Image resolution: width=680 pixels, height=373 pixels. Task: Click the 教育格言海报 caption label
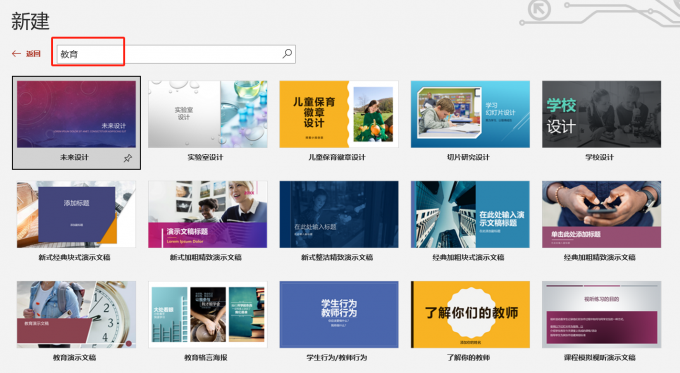click(206, 357)
